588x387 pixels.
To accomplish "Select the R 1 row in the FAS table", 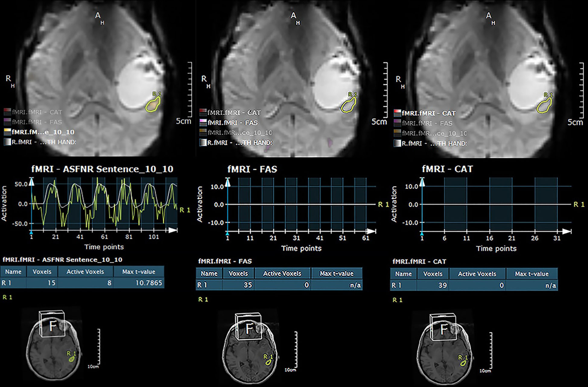I will [x=279, y=285].
